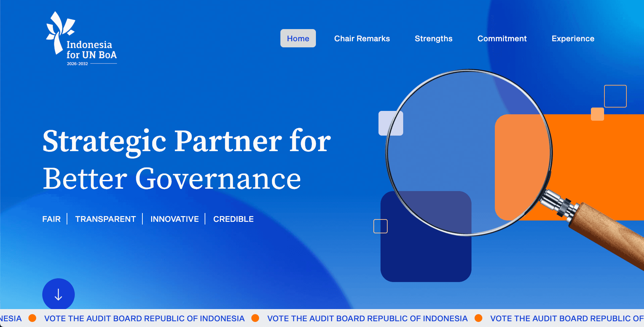Click the TRANSPARENT keyword text

(106, 219)
